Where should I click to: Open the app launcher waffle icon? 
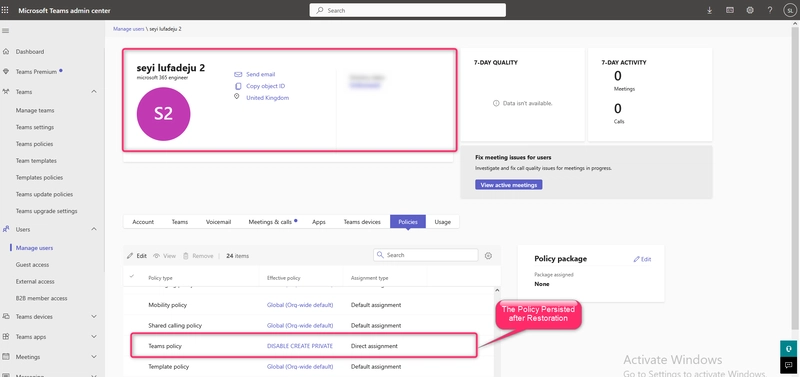pos(5,10)
